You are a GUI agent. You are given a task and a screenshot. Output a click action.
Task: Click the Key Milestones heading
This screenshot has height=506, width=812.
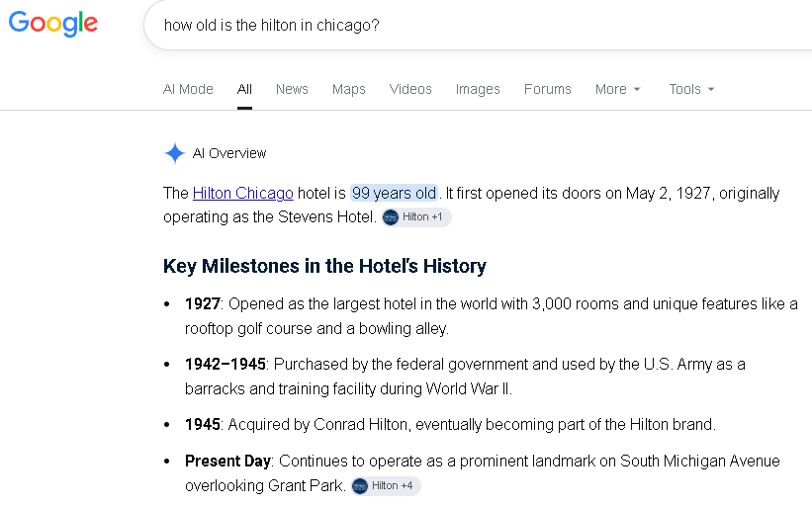(324, 266)
